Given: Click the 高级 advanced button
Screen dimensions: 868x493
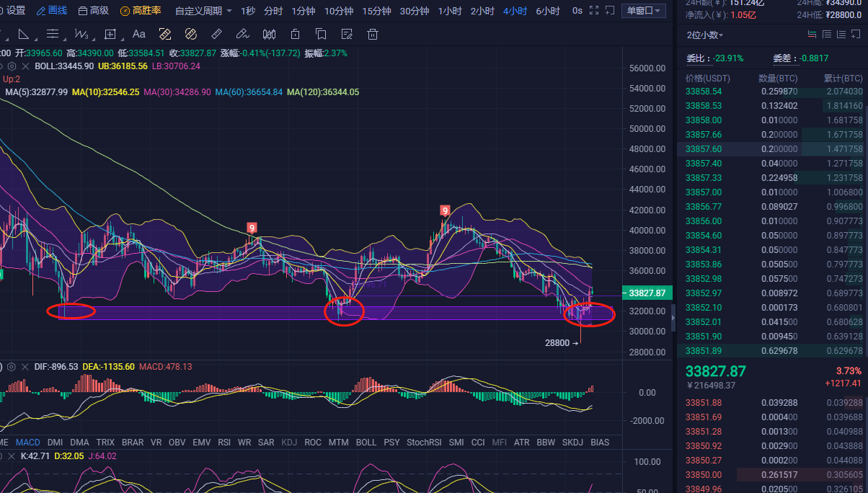Looking at the screenshot, I should (94, 11).
